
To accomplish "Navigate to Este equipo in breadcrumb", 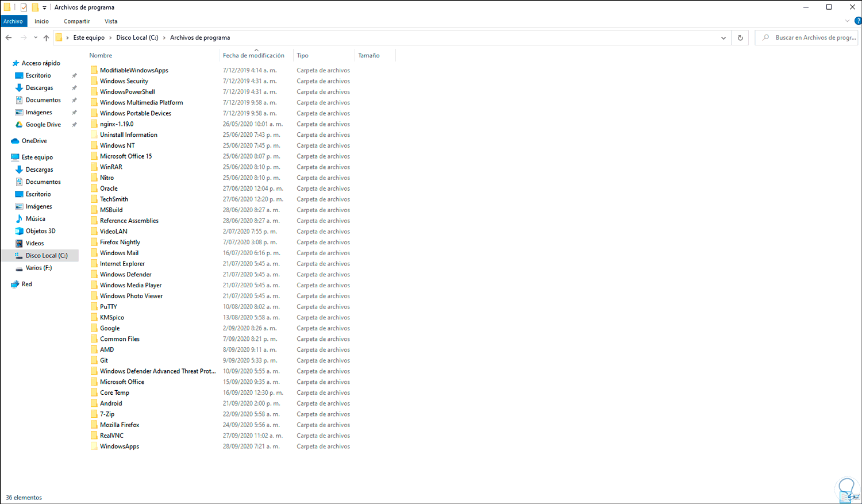I will pos(89,38).
